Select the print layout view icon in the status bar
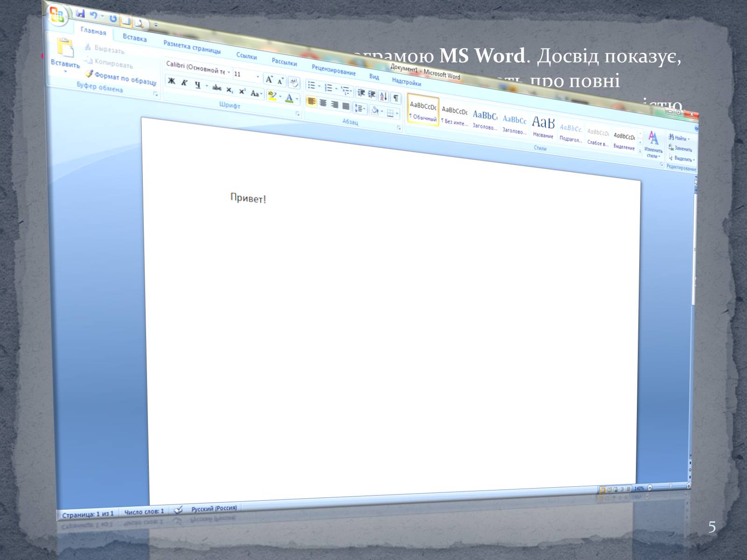This screenshot has height=560, width=747. (x=603, y=490)
